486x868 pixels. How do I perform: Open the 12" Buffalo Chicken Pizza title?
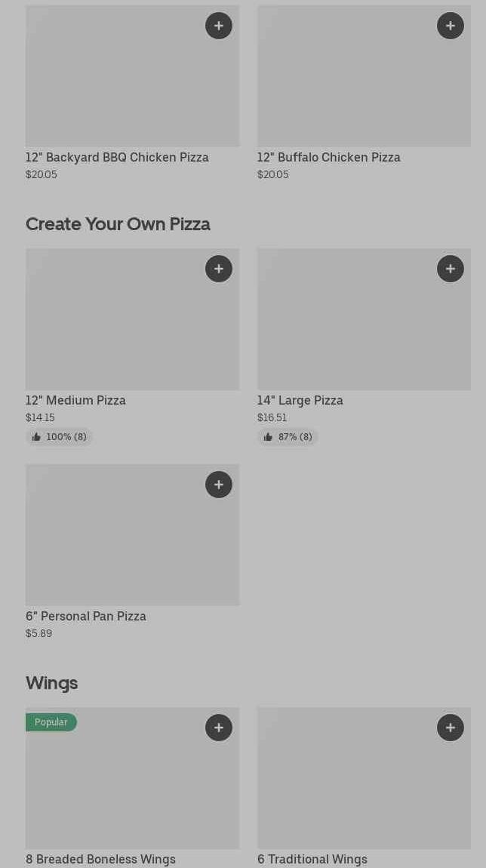click(328, 158)
